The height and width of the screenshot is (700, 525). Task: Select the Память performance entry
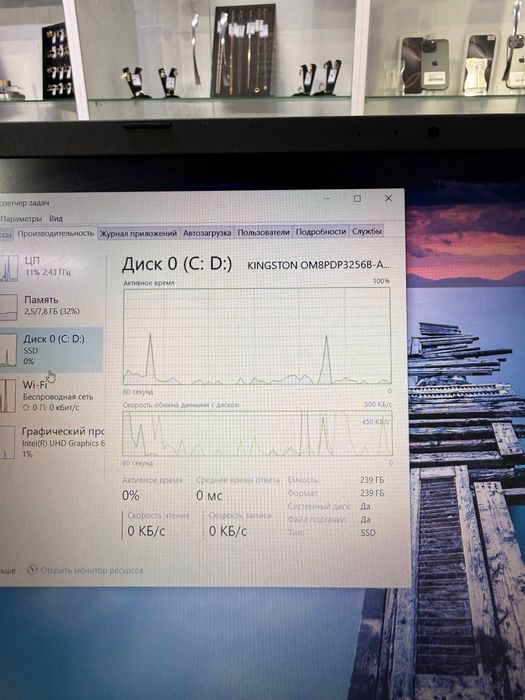tap(51, 306)
